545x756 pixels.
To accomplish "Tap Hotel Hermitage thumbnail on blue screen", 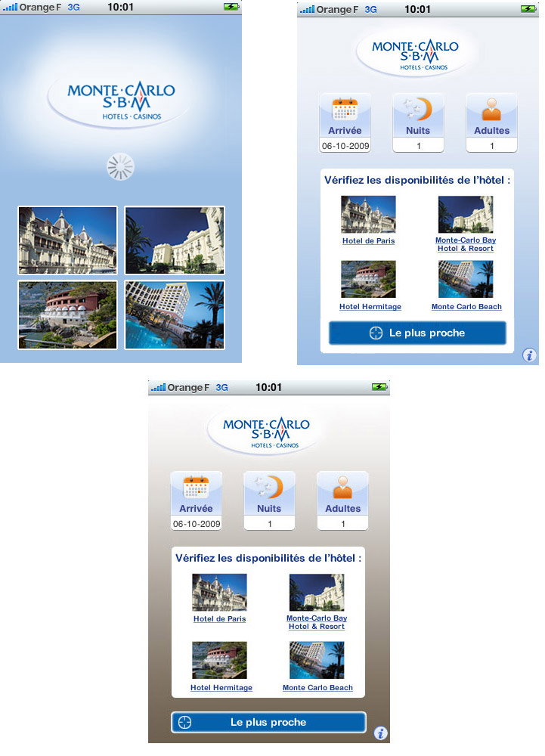I will [x=368, y=280].
